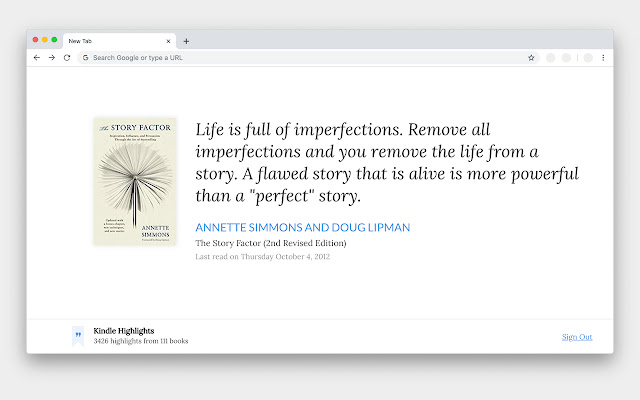Click The Story Factor book cover
The height and width of the screenshot is (400, 640).
click(135, 181)
